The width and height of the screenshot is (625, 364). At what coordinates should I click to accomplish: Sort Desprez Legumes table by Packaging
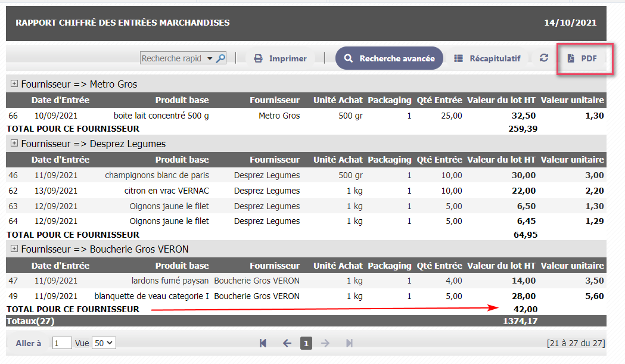390,160
